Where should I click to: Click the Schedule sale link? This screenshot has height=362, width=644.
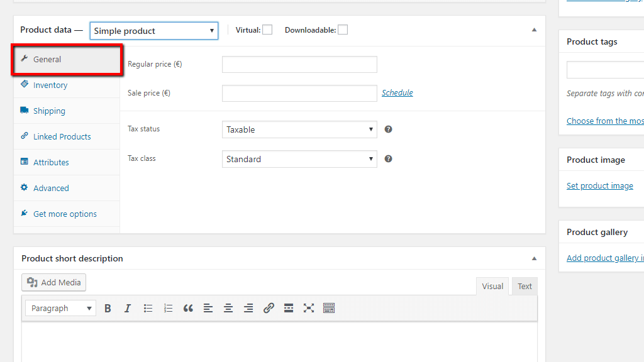point(397,93)
